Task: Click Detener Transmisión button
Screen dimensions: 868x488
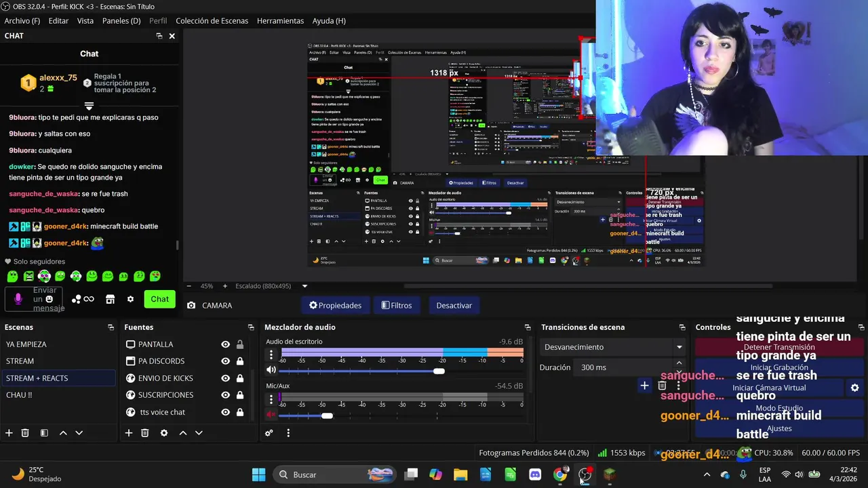Action: coord(779,347)
